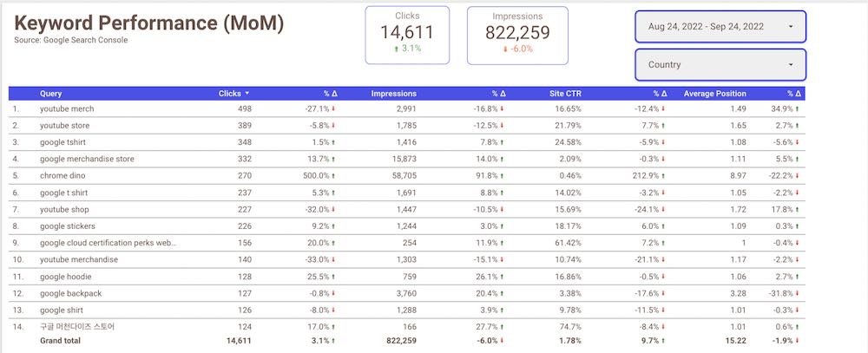
Task: Select the google stickers query
Action: (x=68, y=226)
